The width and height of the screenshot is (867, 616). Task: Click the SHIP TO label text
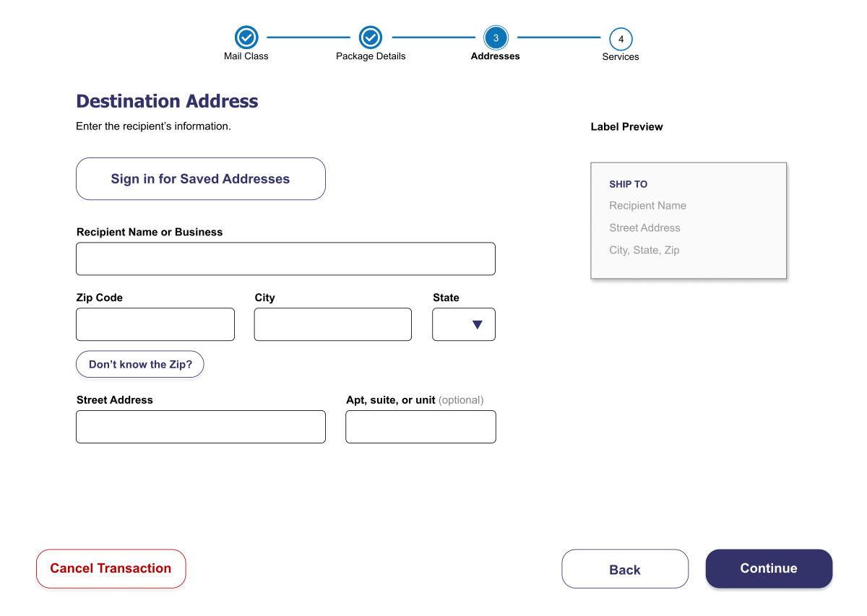click(629, 184)
